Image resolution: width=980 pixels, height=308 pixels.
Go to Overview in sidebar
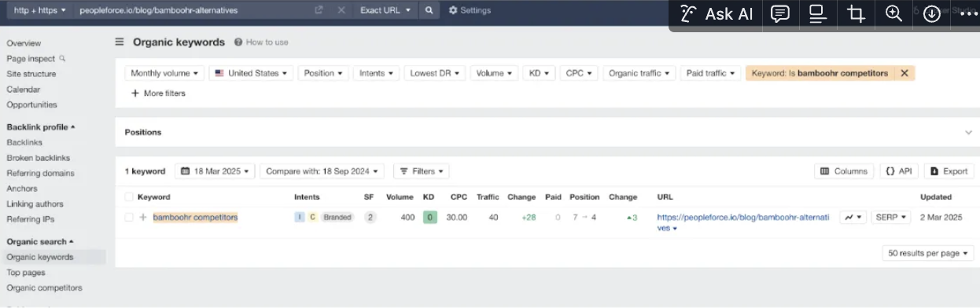coord(24,43)
